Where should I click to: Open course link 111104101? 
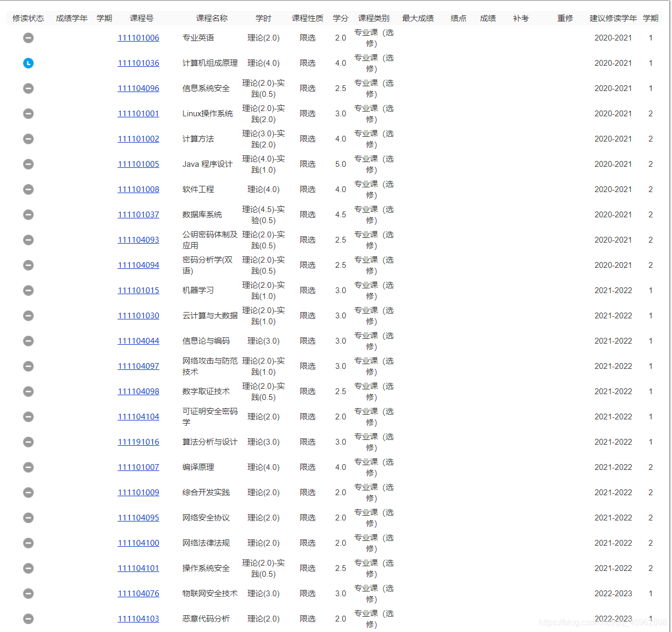[138, 568]
